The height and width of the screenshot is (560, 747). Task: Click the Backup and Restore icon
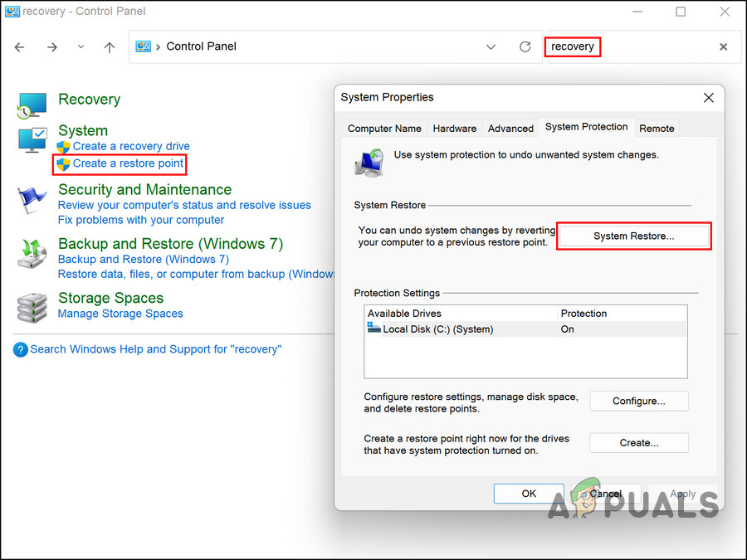[x=32, y=255]
